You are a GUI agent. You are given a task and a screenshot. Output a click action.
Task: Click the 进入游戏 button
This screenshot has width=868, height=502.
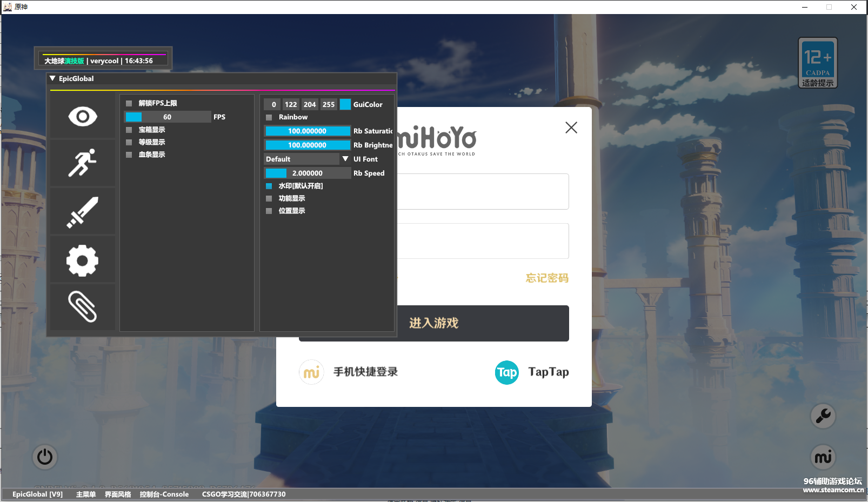[434, 323]
